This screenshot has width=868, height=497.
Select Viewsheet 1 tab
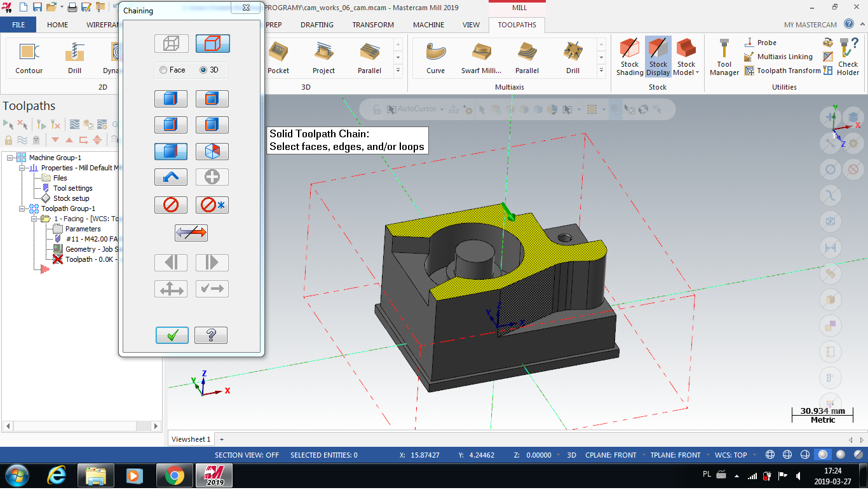191,439
